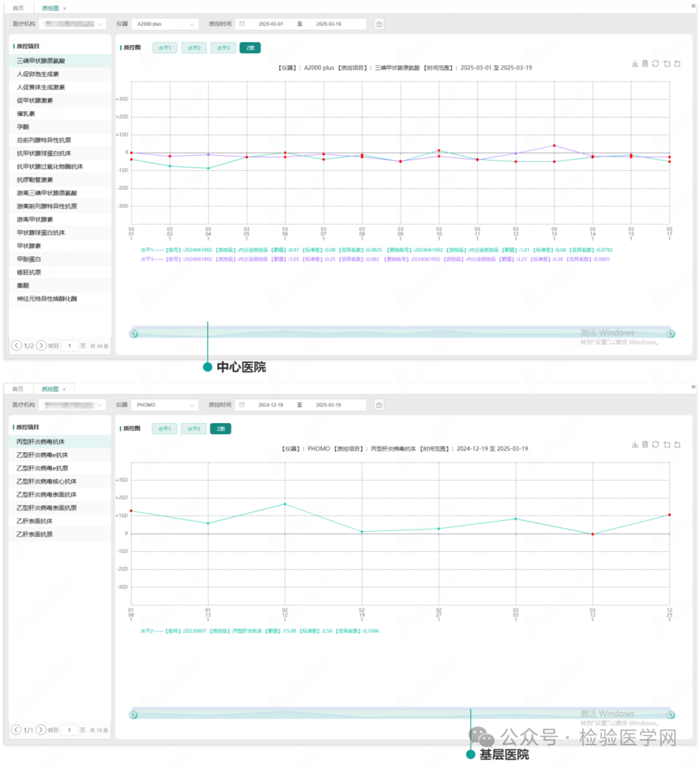
Task: Save A2000 plus chart as image
Action: point(635,64)
